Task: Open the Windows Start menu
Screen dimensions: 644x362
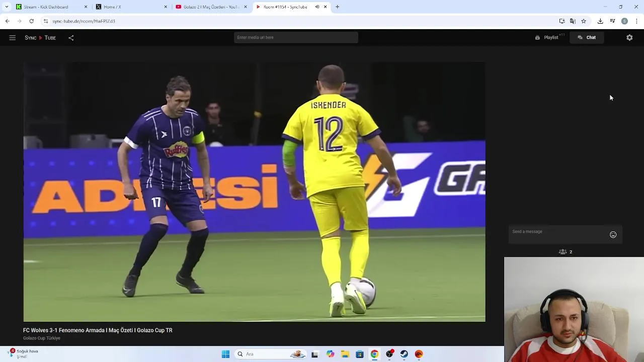Action: [x=225, y=354]
